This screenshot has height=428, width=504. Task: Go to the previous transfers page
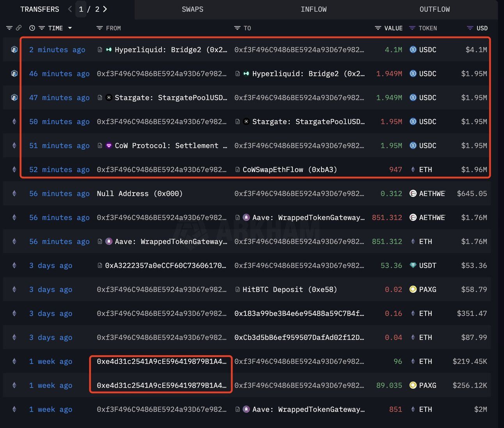[70, 9]
